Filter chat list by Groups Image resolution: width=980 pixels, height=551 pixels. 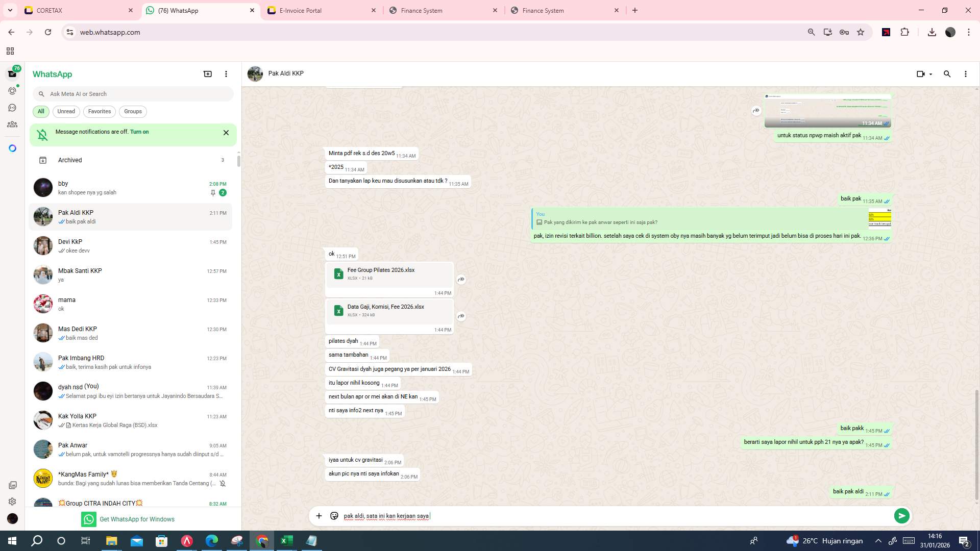click(132, 111)
